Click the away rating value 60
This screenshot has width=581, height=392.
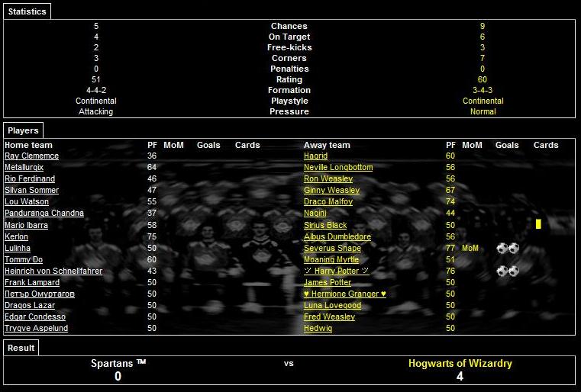[483, 79]
